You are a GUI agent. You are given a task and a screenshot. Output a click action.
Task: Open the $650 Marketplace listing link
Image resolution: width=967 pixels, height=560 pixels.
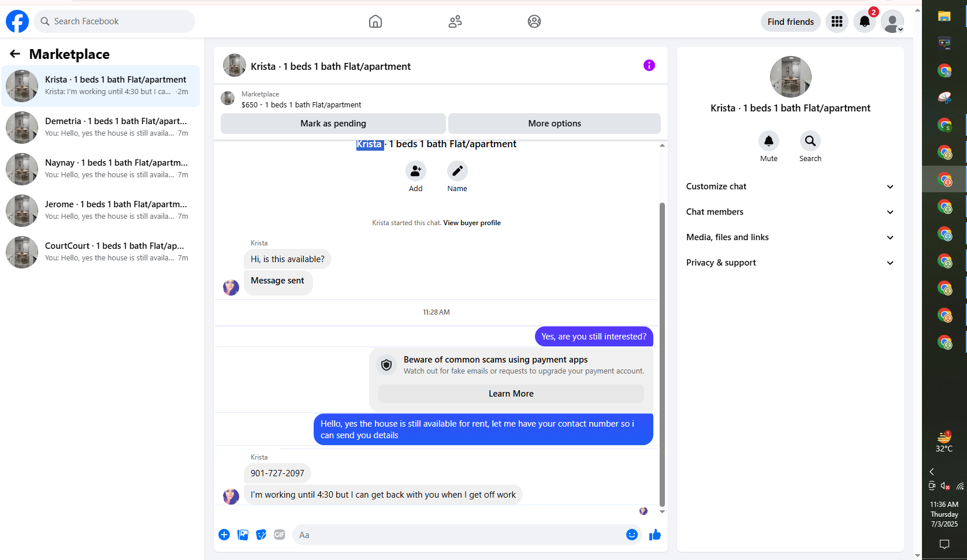click(x=302, y=105)
